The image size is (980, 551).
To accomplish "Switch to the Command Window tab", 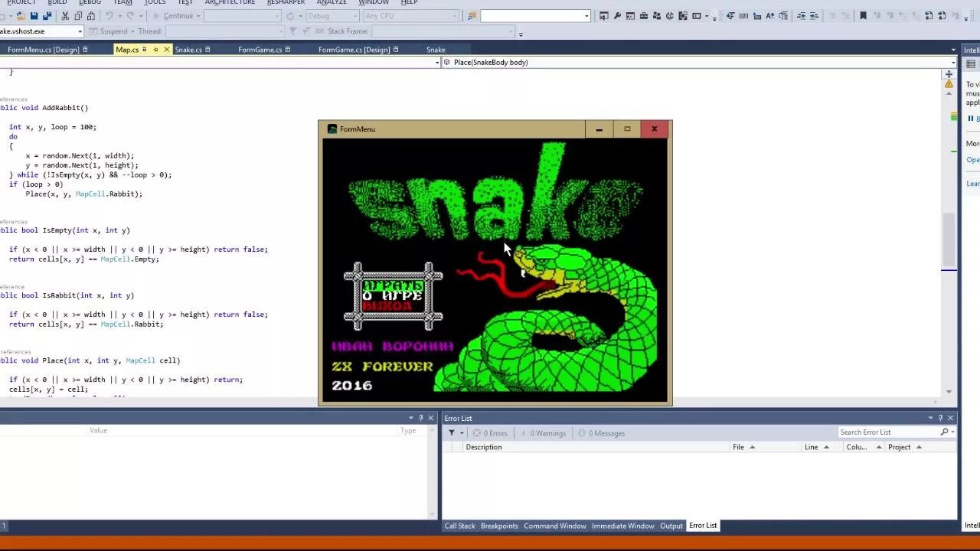I will tap(555, 526).
